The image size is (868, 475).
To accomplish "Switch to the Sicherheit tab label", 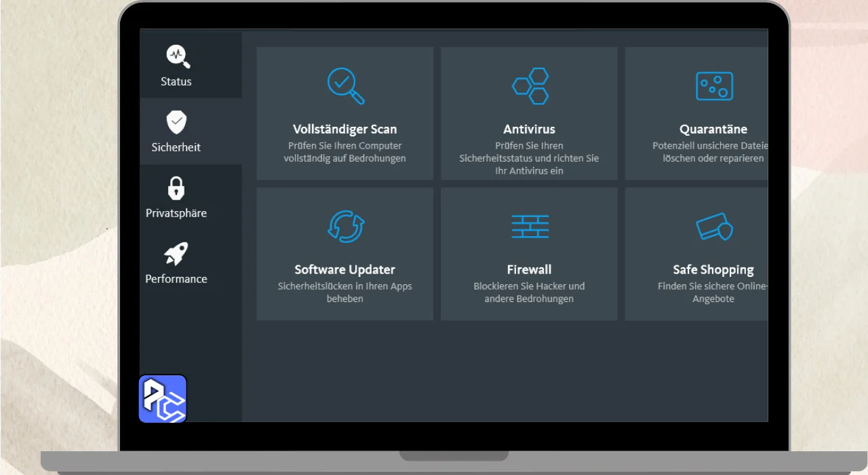I will (x=176, y=147).
